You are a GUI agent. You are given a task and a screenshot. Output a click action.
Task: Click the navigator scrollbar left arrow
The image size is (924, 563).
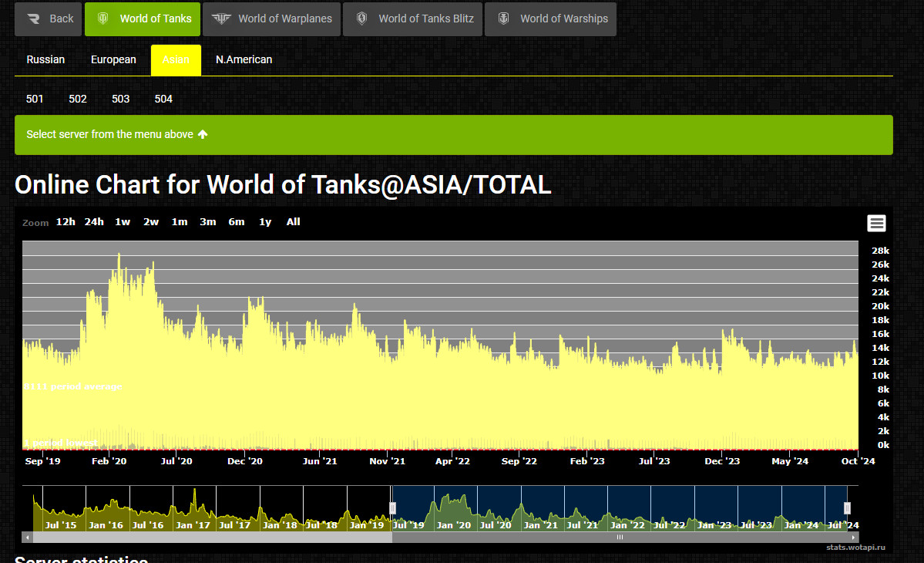coord(27,538)
